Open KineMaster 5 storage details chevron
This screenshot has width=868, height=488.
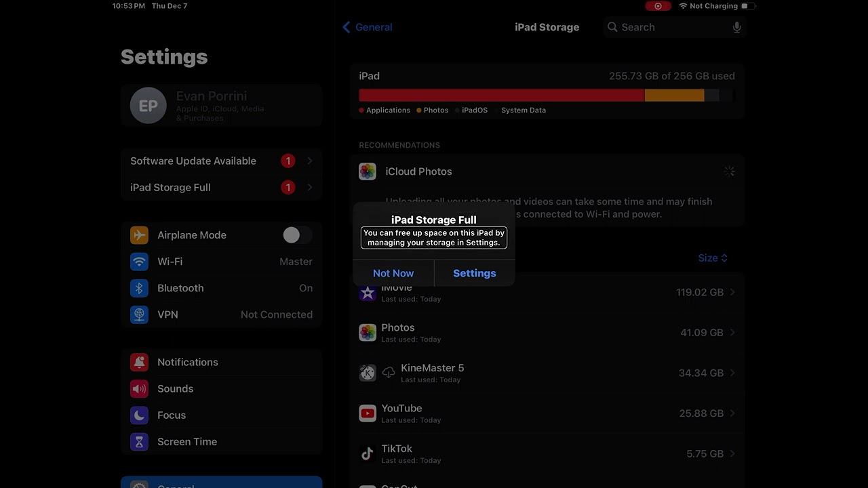(x=732, y=373)
